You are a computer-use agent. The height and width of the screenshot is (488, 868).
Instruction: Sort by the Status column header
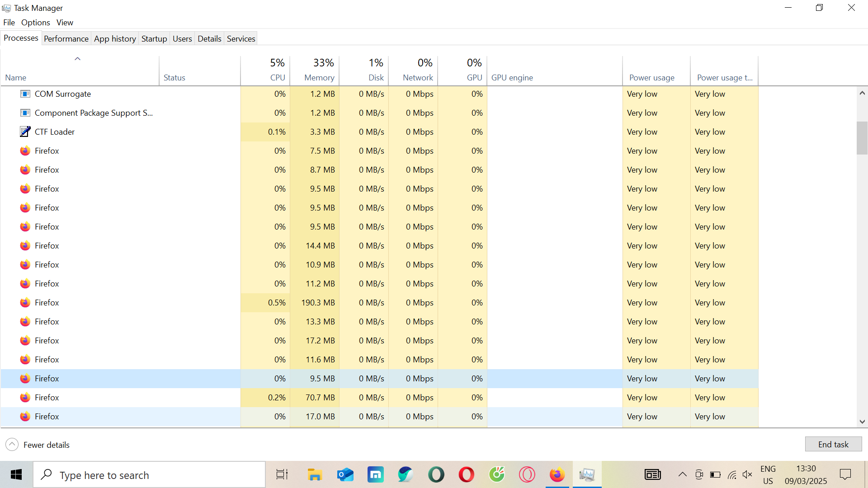pyautogui.click(x=199, y=71)
